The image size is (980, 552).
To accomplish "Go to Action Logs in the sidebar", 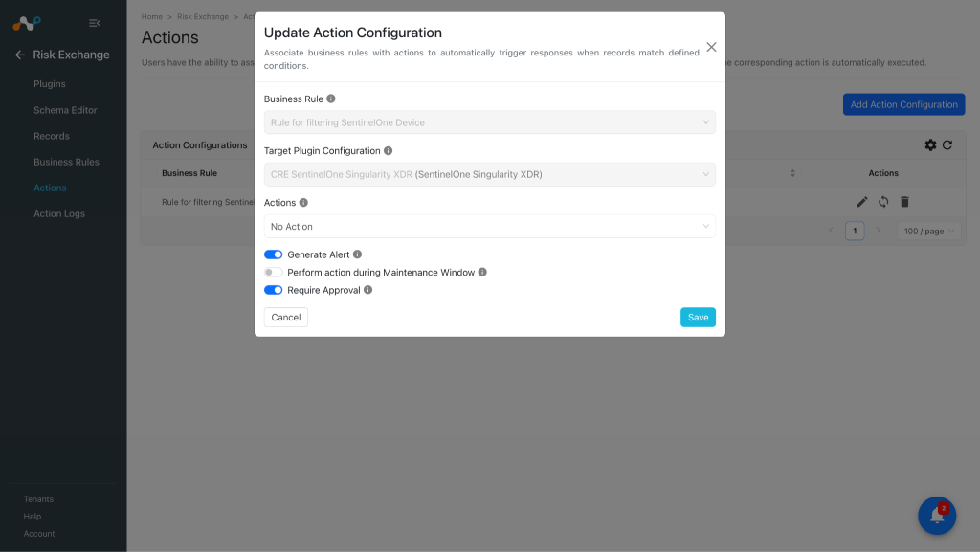I will (59, 213).
